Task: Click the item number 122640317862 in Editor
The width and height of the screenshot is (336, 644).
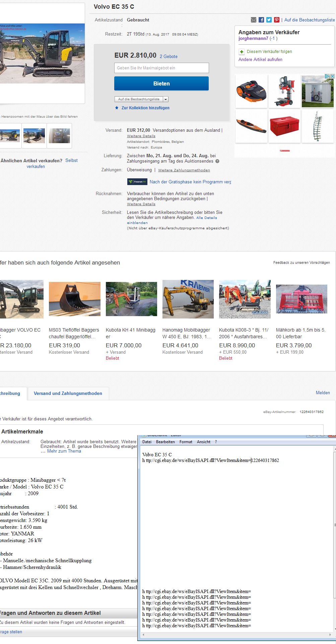Action: 265,460
